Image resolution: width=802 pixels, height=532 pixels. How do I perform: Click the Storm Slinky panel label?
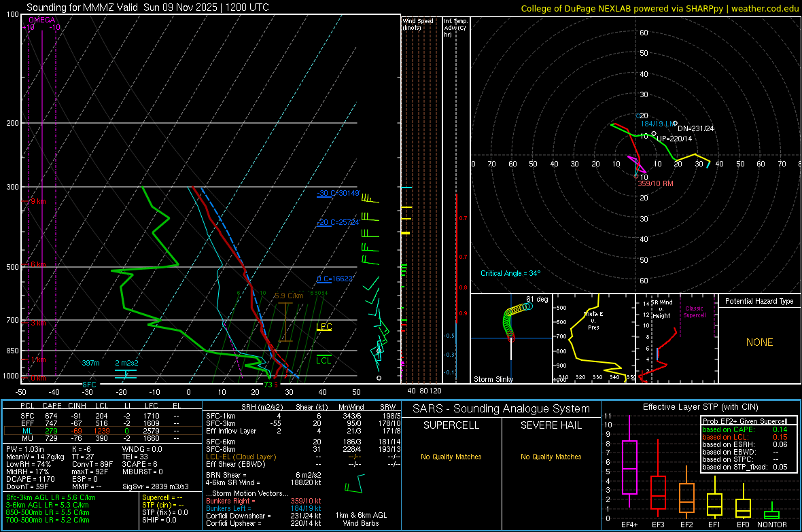[493, 379]
